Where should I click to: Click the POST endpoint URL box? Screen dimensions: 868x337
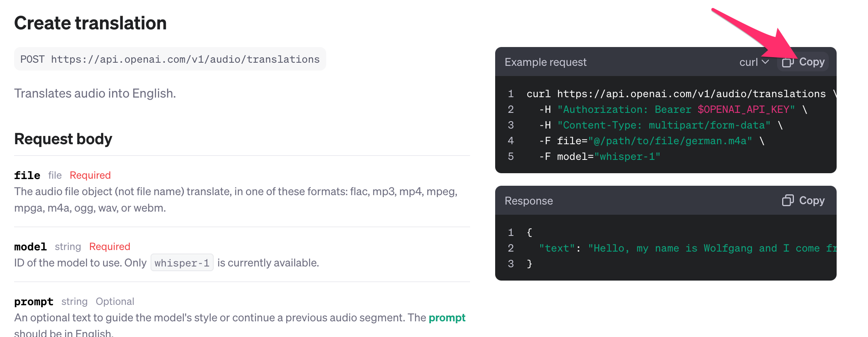170,59
